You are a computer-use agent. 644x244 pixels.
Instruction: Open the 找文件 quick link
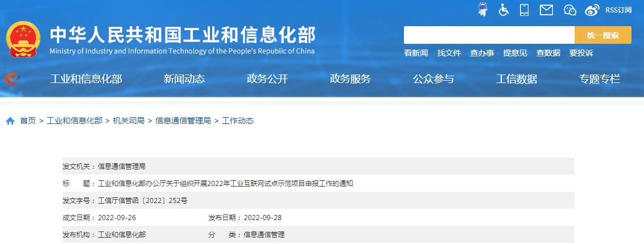click(449, 53)
